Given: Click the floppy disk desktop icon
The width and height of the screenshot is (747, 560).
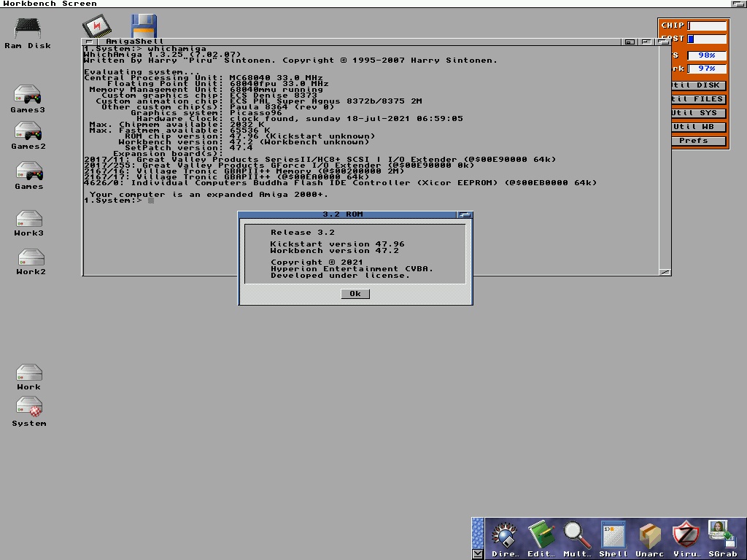Looking at the screenshot, I should pyautogui.click(x=144, y=26).
